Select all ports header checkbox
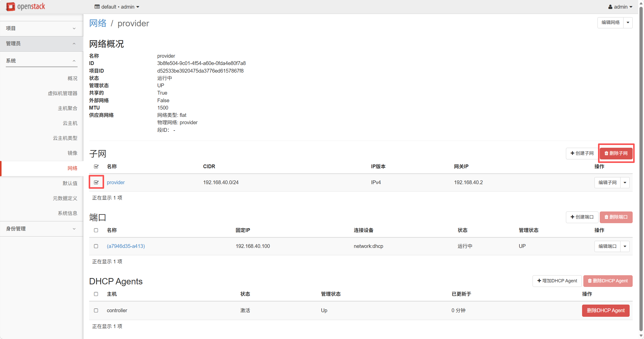This screenshot has width=644, height=339. tap(96, 230)
